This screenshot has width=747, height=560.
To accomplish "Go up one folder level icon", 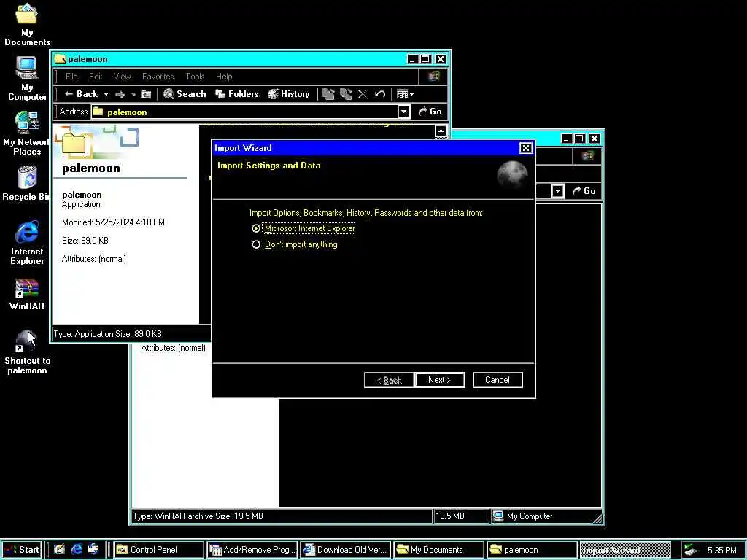I will (146, 94).
